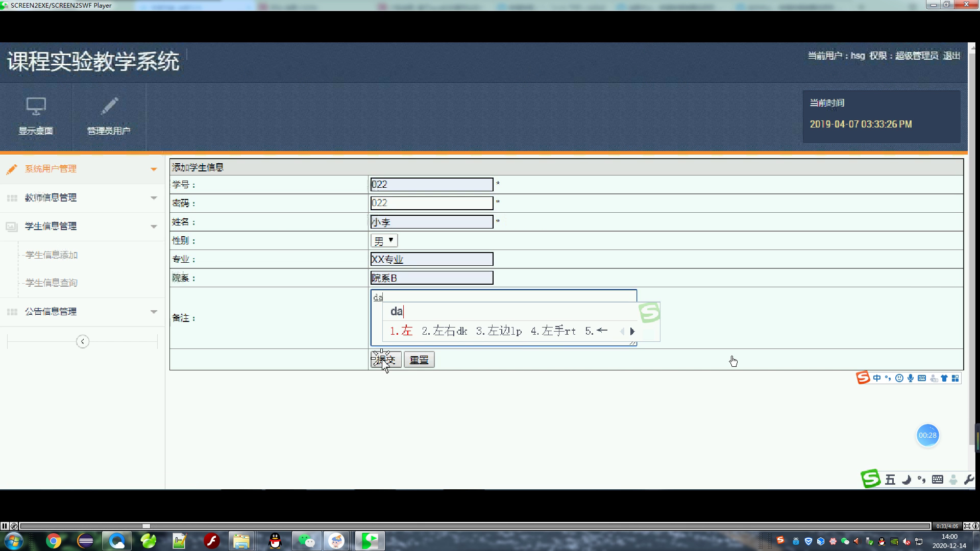
Task: Focus the 密码 input field
Action: pyautogui.click(x=432, y=203)
